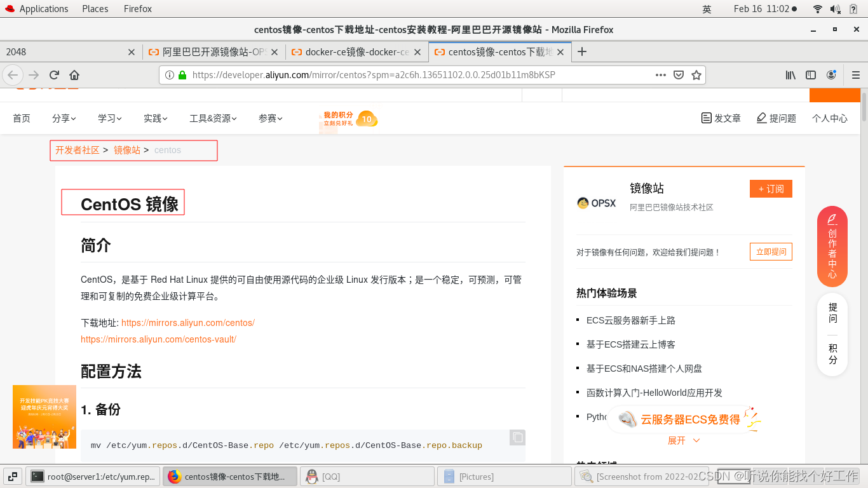
Task: Close the centos镜像 tab
Action: 560,52
